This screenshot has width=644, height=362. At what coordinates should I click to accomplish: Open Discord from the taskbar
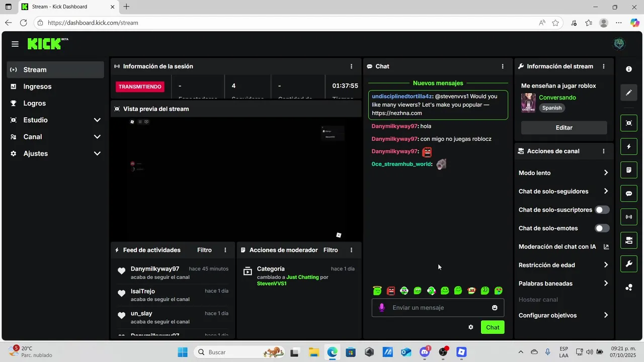[425, 352]
